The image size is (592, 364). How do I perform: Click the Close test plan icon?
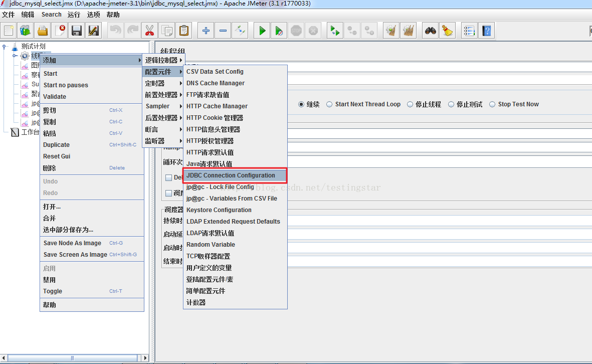60,31
